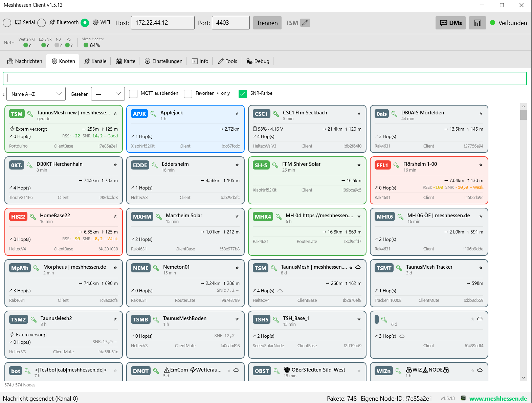Enable MQTT ausblenden checkbox

pos(133,94)
